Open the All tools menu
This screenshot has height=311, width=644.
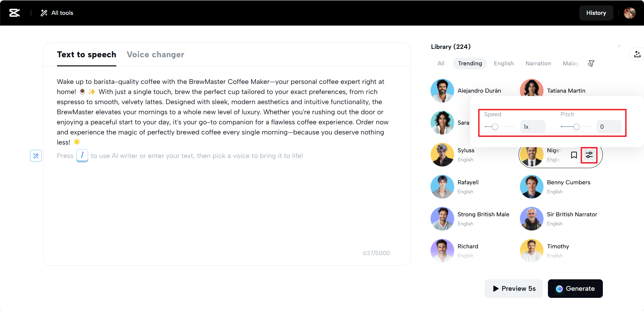coord(57,13)
